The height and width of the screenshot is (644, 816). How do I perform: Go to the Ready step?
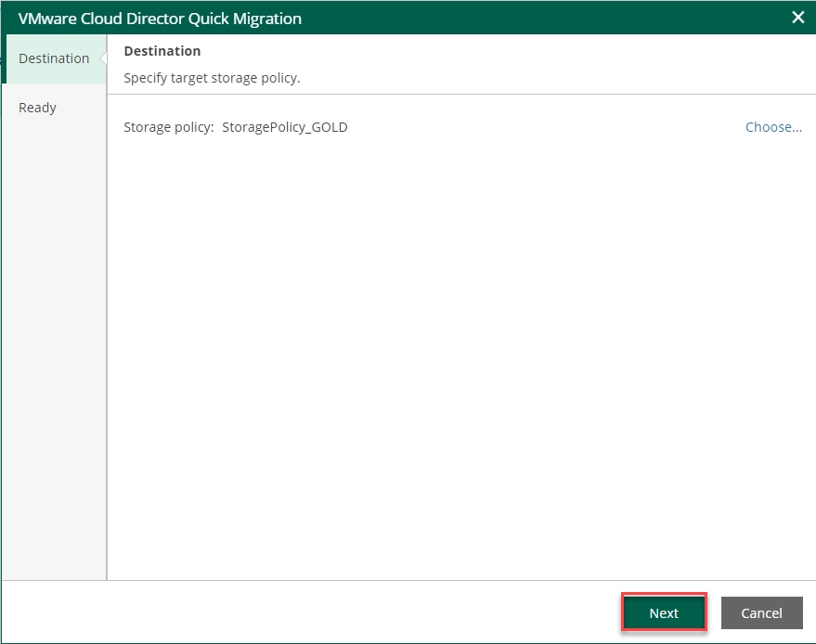click(38, 108)
